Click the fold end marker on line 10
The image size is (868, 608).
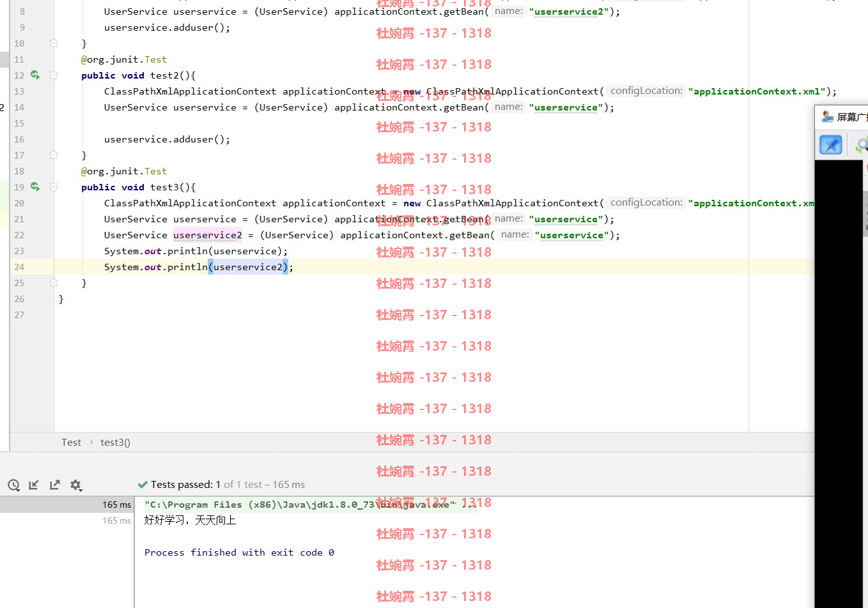point(54,43)
